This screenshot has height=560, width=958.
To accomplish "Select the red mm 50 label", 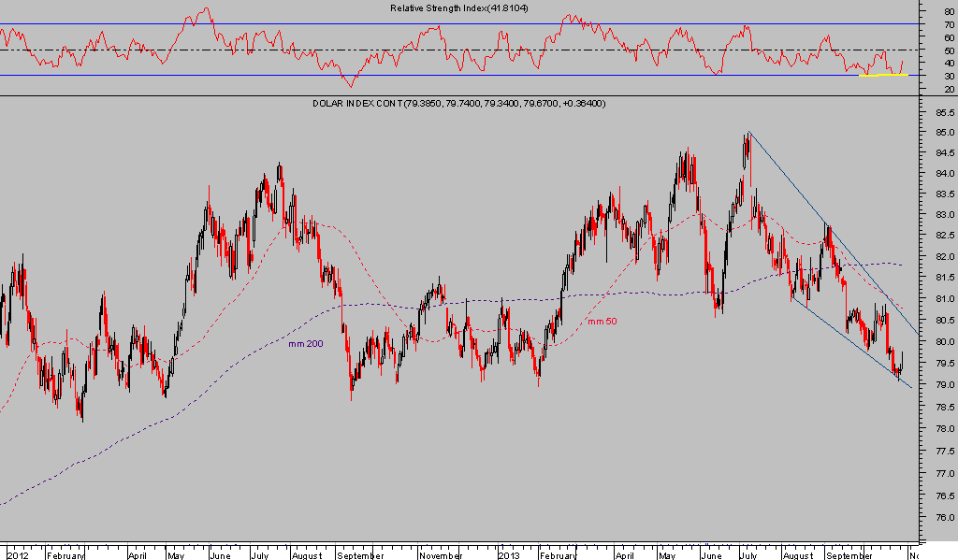I will point(601,322).
